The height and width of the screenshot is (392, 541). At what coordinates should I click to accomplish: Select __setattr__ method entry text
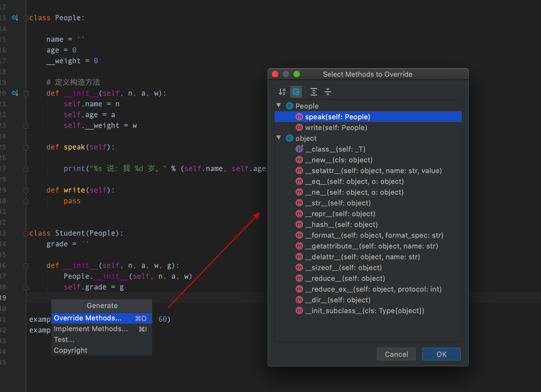pos(374,171)
